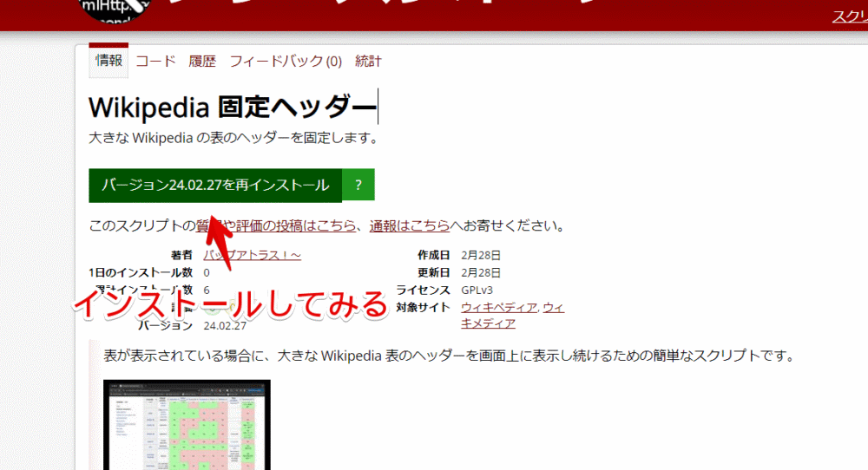The width and height of the screenshot is (868, 470).
Task: Click the 対象サイト label
Action: coord(423,308)
